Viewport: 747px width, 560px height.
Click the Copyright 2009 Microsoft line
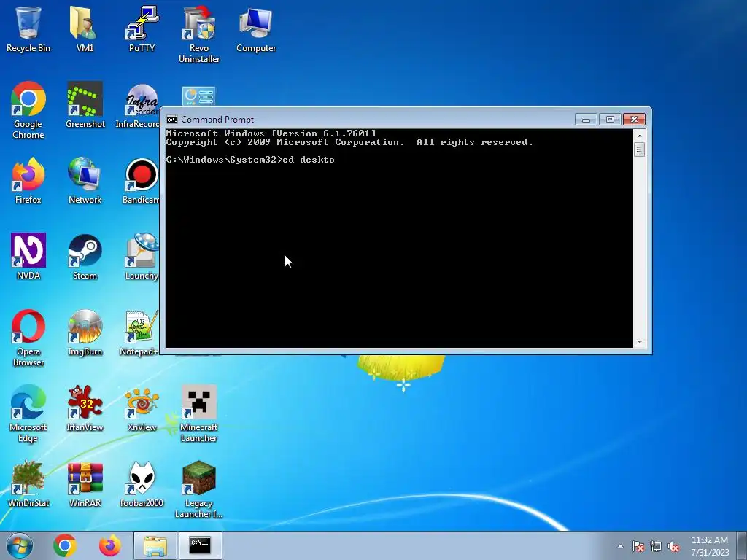349,142
